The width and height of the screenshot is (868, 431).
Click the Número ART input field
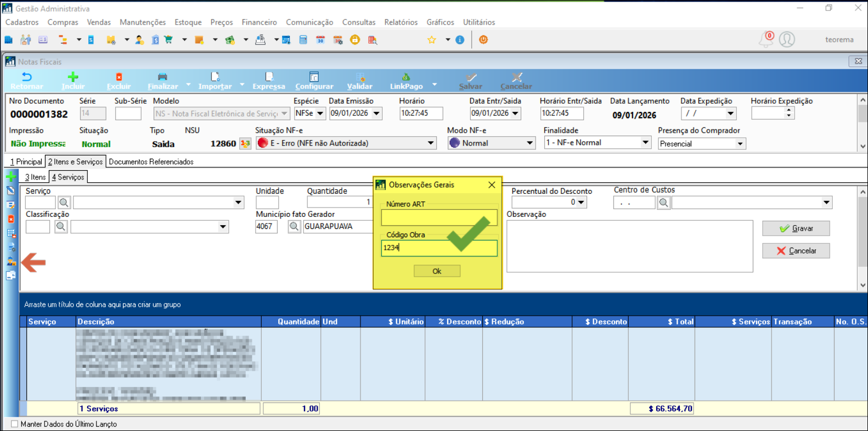(439, 218)
